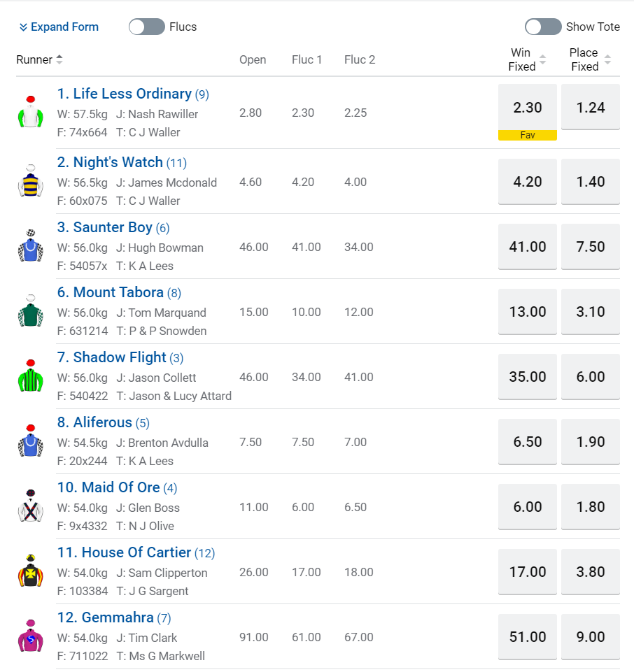This screenshot has height=672, width=634.
Task: Enable the Show Tote switch
Action: pos(543,27)
